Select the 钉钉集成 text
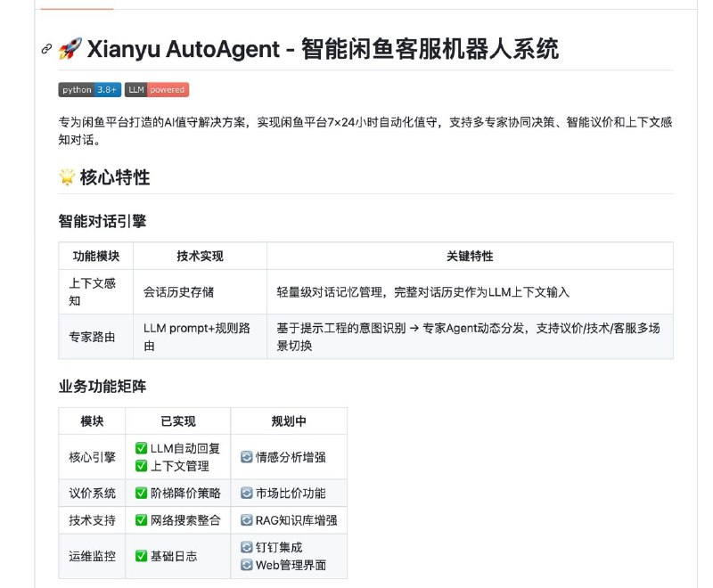 [x=279, y=547]
